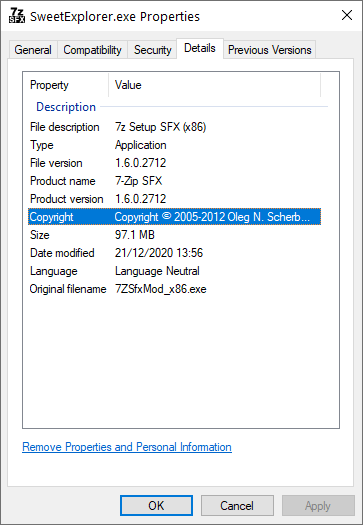Click the Value column header
Screen dimensions: 363x525
[x=215, y=85]
